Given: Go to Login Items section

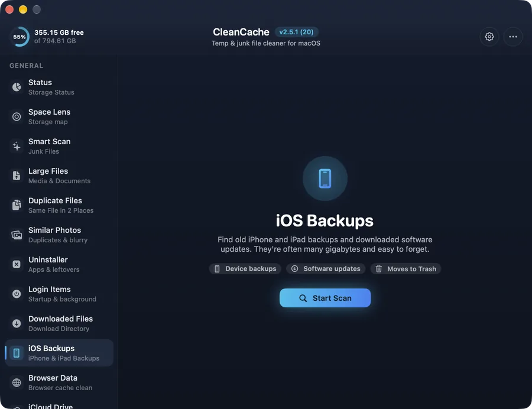Looking at the screenshot, I should pos(59,294).
